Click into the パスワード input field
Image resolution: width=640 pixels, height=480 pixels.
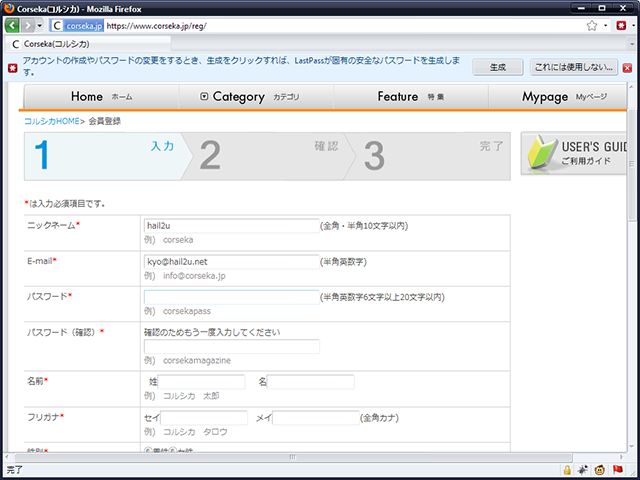[x=230, y=297]
